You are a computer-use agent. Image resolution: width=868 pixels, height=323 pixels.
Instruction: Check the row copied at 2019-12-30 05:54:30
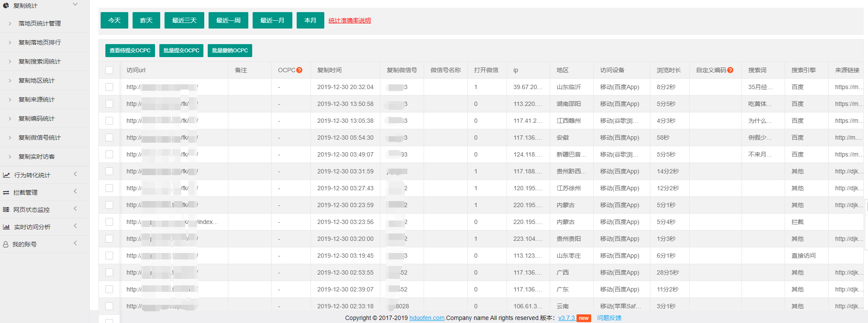click(109, 138)
